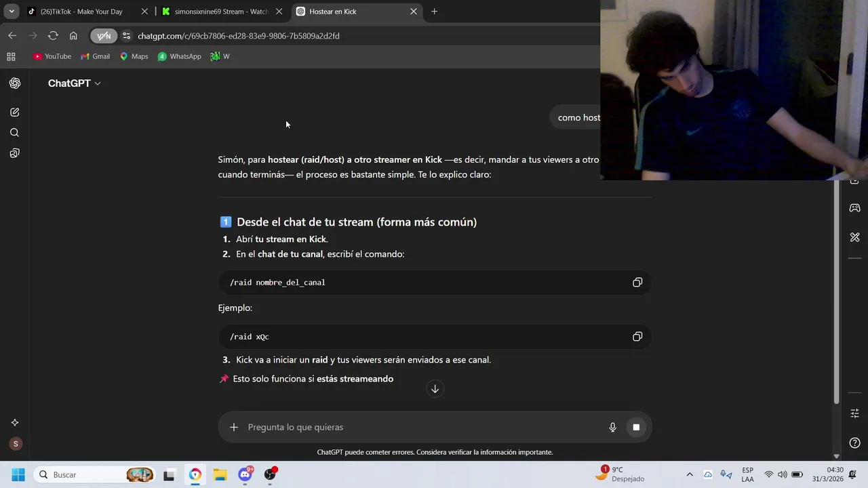
Task: Open File Explorer from taskbar
Action: (x=220, y=474)
